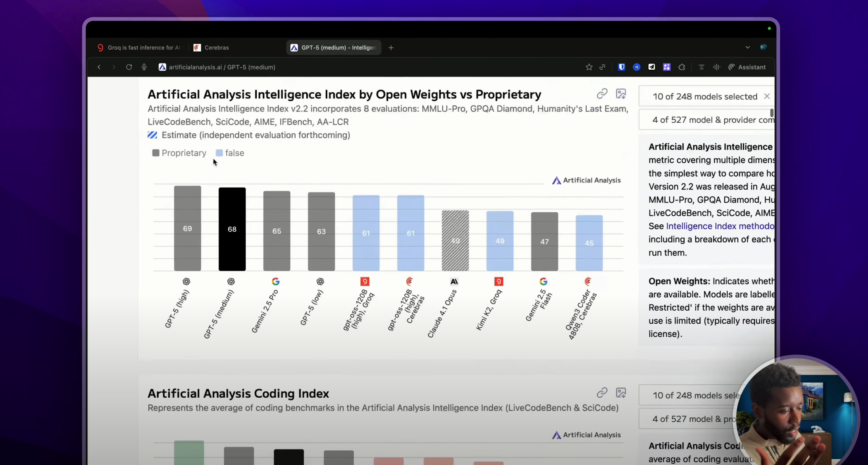
Task: Select the Gemini 2.5 Flash bar valued 47
Action: pyautogui.click(x=544, y=242)
